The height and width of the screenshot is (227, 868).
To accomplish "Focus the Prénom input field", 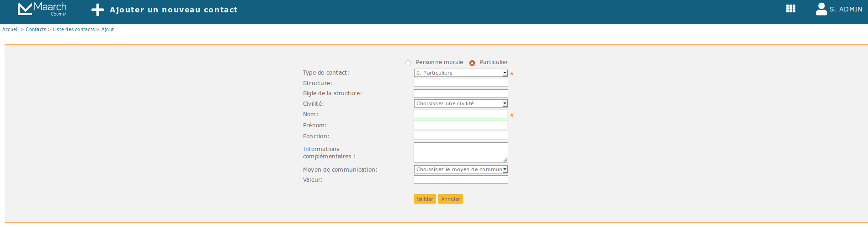I will tap(461, 125).
